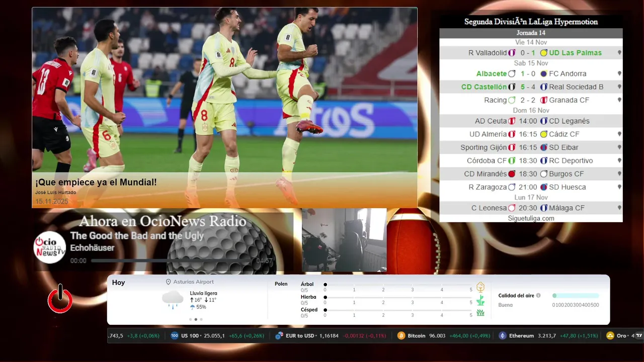Click the FC Andorra team crest
The width and height of the screenshot is (644, 362).
pos(543,74)
